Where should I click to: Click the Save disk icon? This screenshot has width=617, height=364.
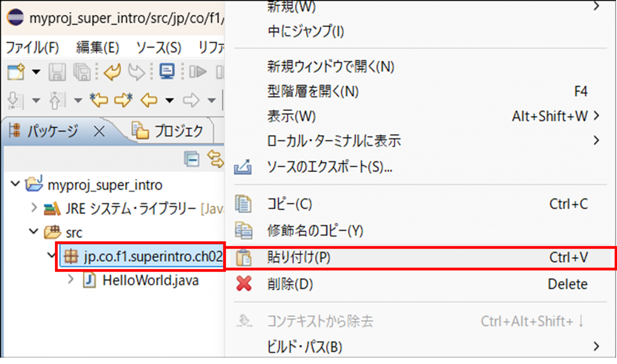pos(57,72)
